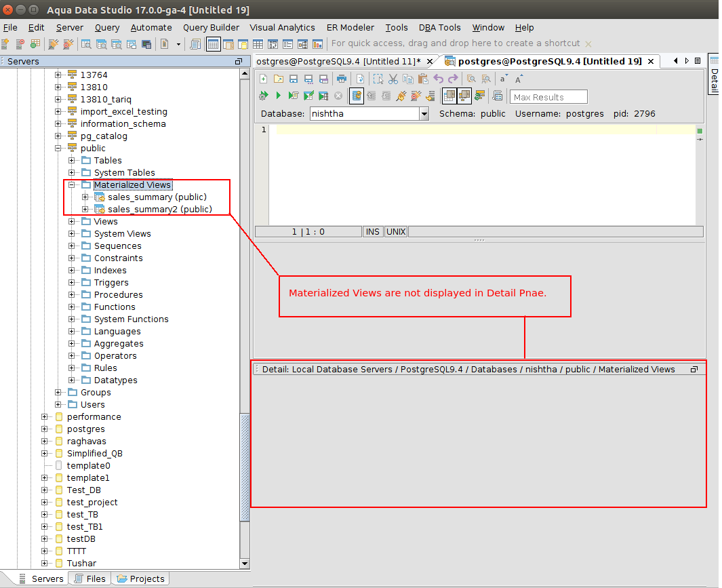The height and width of the screenshot is (588, 722).
Task: Expand the performance database node
Action: [44, 416]
